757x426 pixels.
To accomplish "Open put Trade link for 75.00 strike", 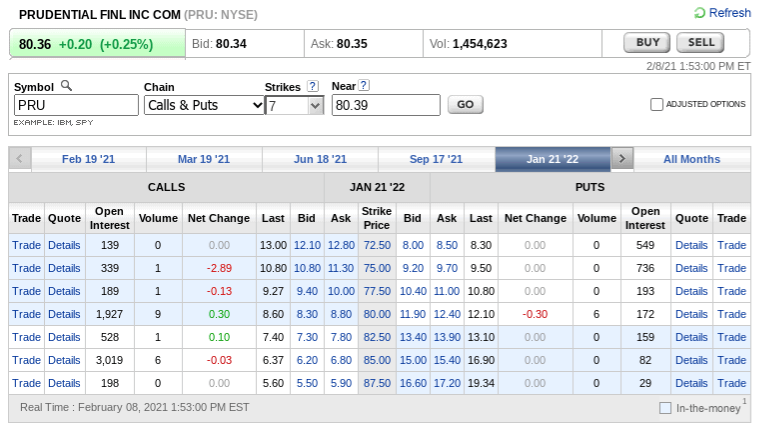I will 732,268.
